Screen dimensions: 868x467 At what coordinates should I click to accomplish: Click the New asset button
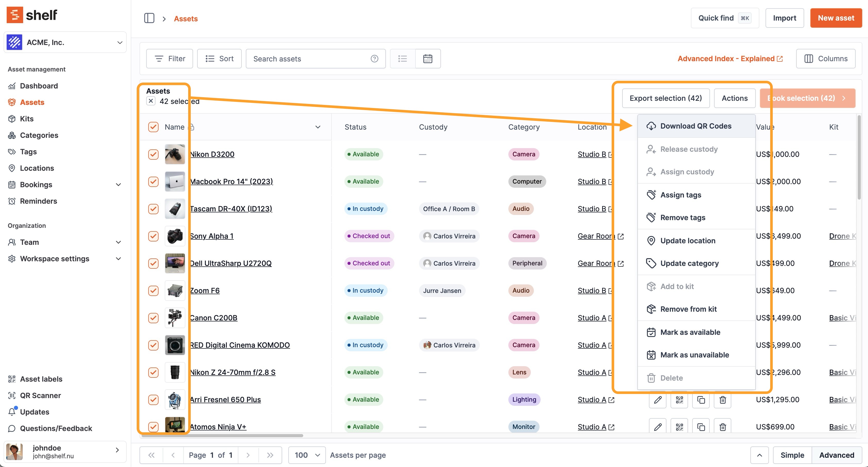tap(836, 18)
